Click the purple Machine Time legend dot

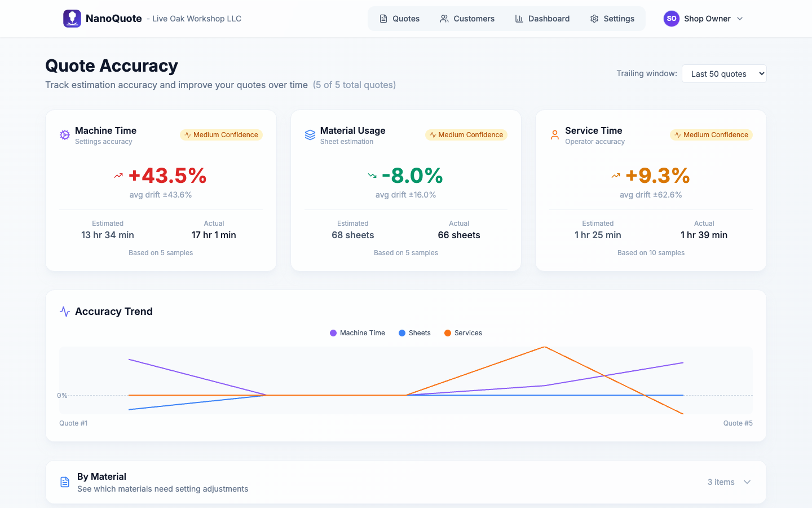pyautogui.click(x=333, y=333)
